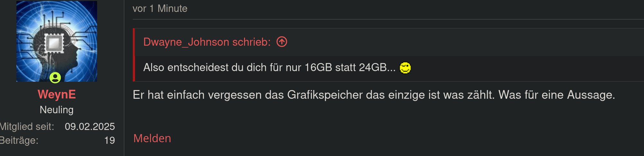Open the "Dwayne_Johnson schrieb:" quote link

click(207, 42)
